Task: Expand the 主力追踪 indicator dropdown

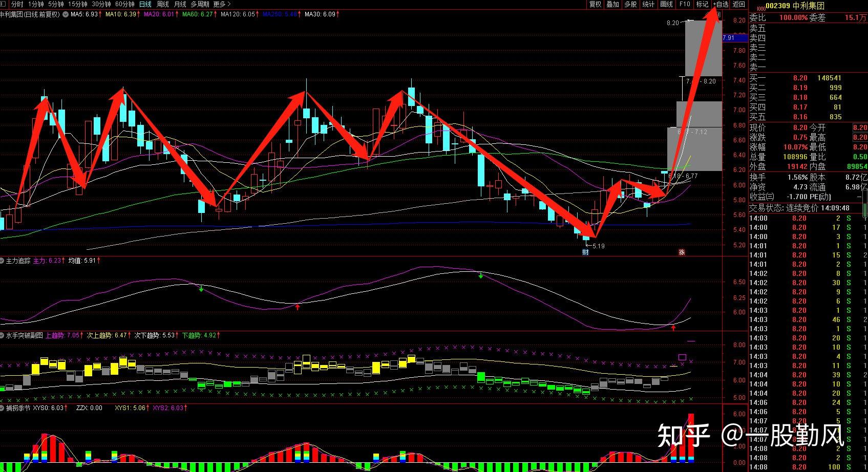Action: tap(3, 261)
